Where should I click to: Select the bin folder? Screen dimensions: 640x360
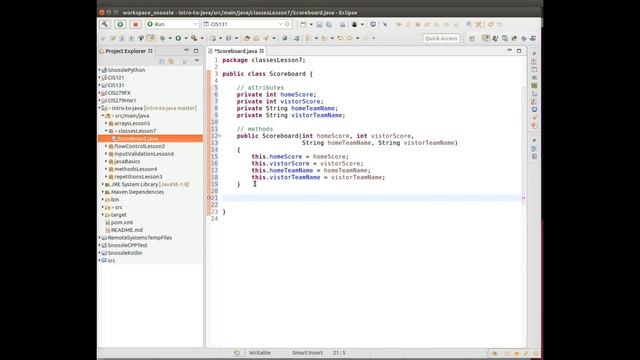115,200
